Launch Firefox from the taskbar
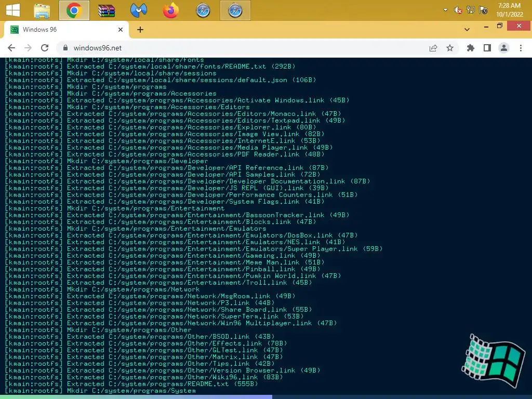The height and width of the screenshot is (399, 532). click(170, 10)
